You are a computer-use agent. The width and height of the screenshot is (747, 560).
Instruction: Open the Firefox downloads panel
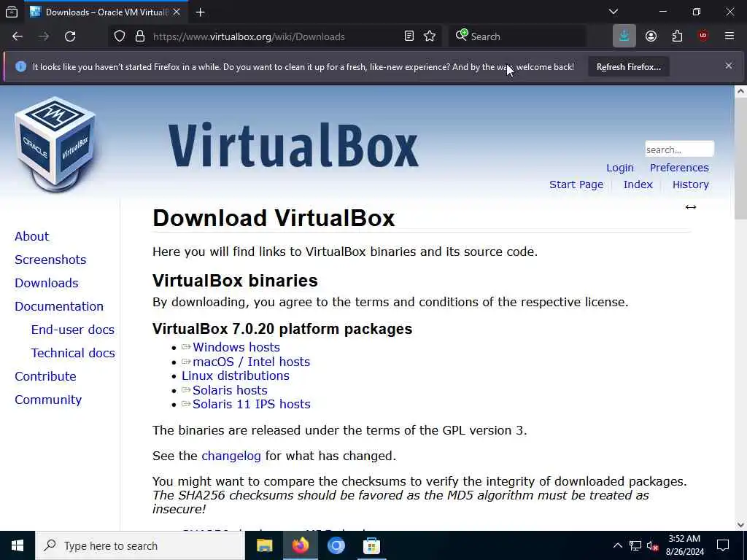(624, 36)
